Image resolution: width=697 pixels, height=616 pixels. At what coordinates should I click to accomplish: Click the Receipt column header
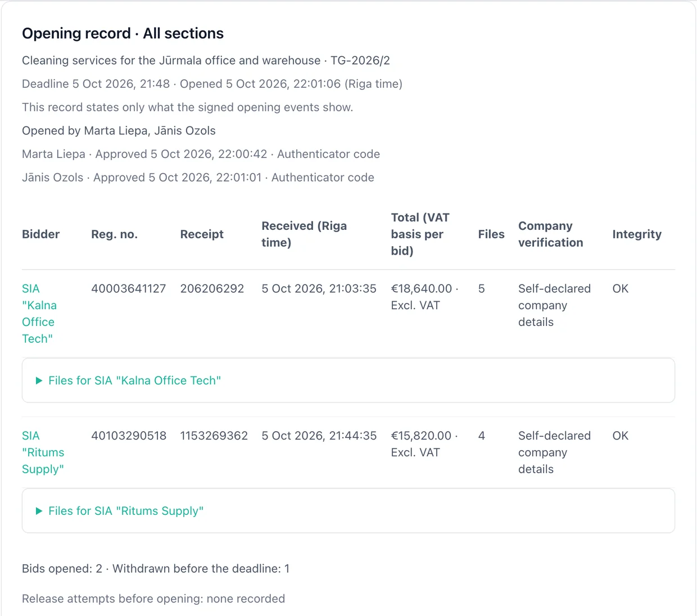(x=202, y=234)
